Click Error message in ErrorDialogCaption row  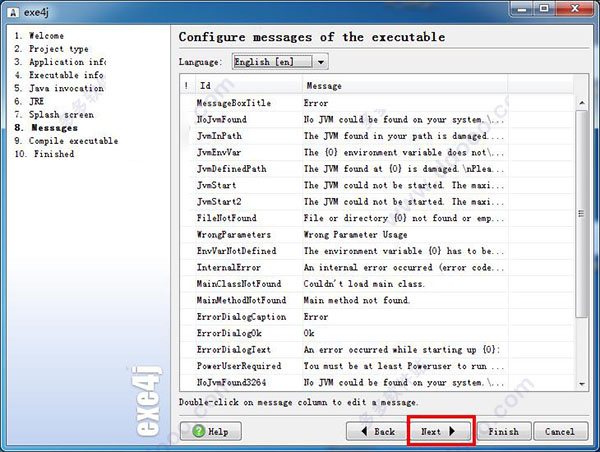click(316, 317)
